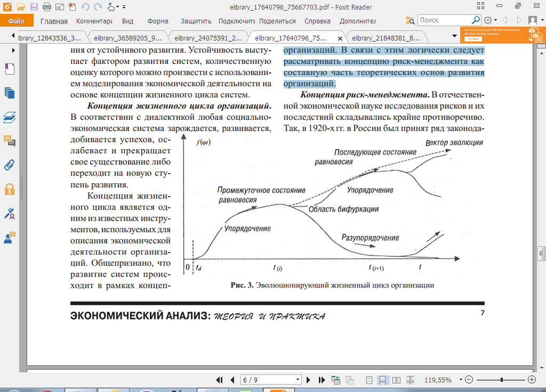This screenshot has height=392, width=546.
Task: Click the Undo arrow icon
Action: [85, 7]
